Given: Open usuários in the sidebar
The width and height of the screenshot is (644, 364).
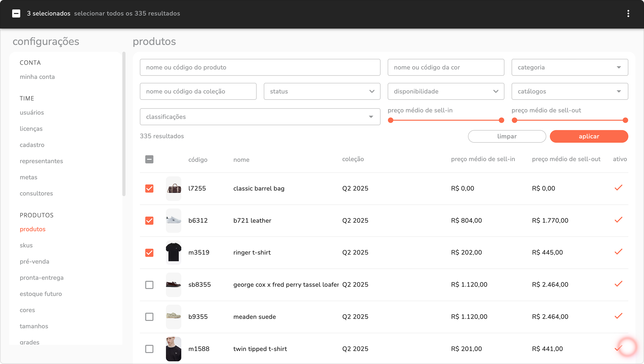Looking at the screenshot, I should 32,112.
